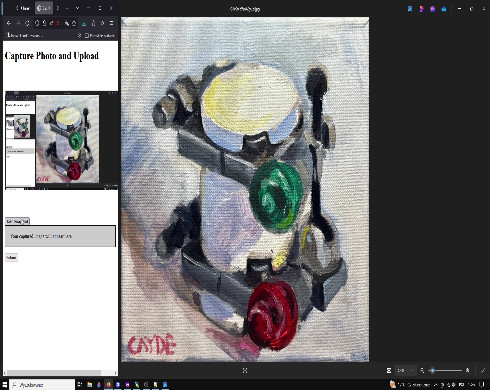Click the Firefox icon in the taskbar

click(108, 385)
